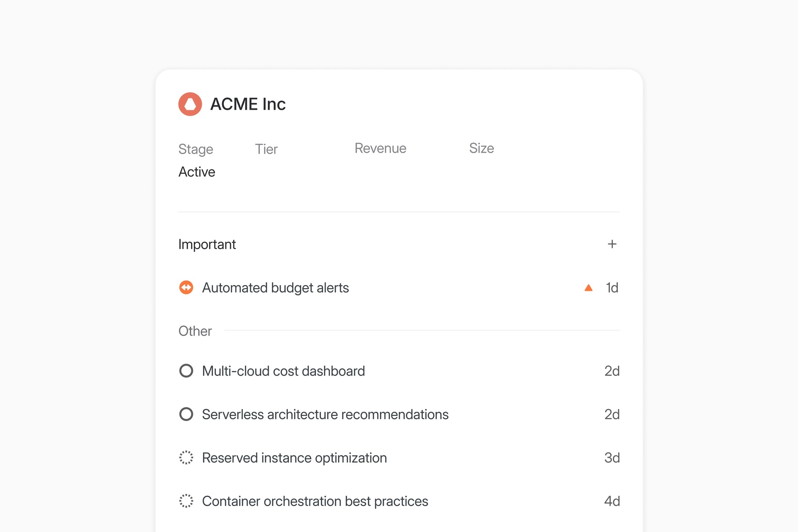Click the ACME Inc company name
The image size is (798, 532).
(x=248, y=104)
